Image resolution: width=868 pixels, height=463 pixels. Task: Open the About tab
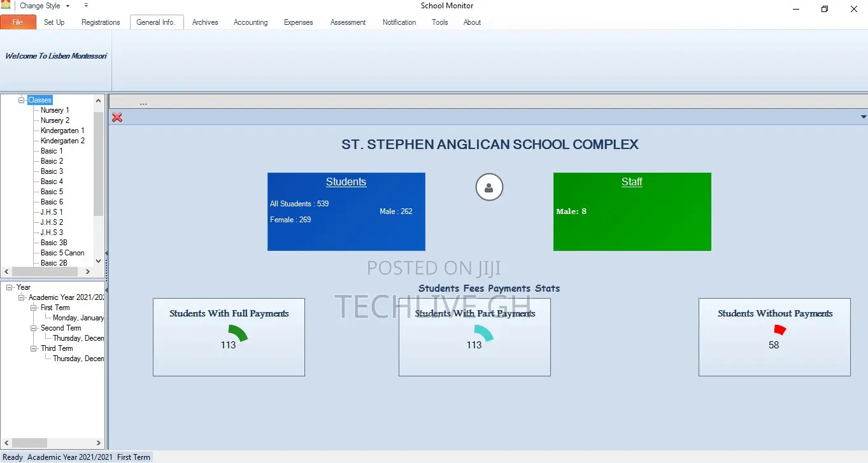472,22
